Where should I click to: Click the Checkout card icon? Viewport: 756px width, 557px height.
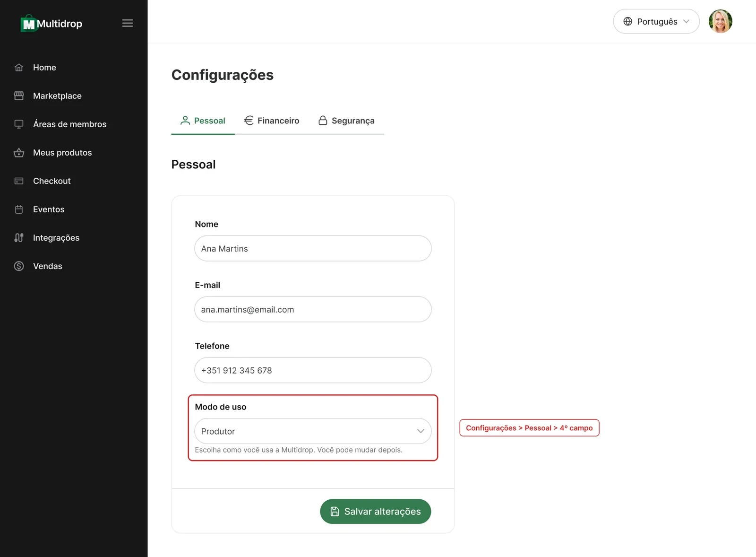(x=19, y=181)
